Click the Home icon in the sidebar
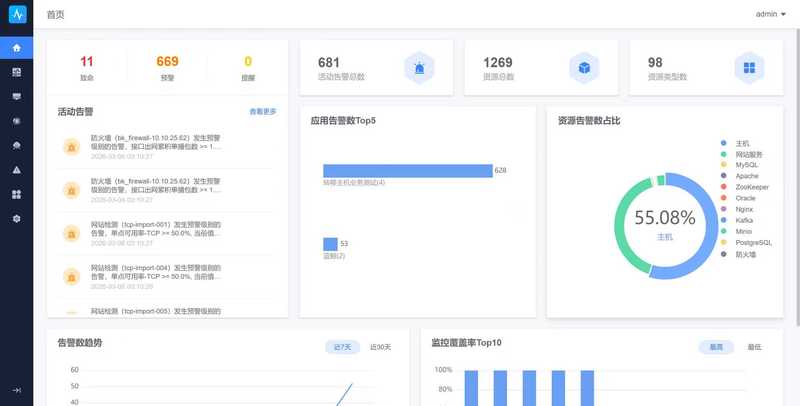The height and width of the screenshot is (406, 800). click(16, 48)
